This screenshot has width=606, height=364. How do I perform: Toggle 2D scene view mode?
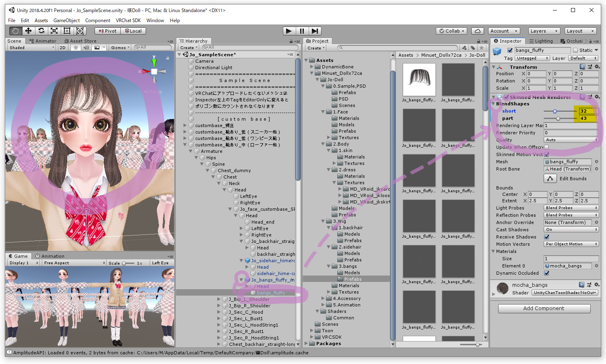pos(62,47)
